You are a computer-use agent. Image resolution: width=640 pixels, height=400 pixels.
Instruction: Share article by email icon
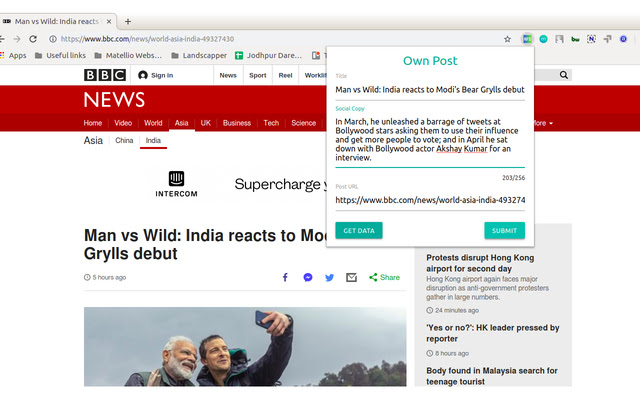tap(351, 278)
